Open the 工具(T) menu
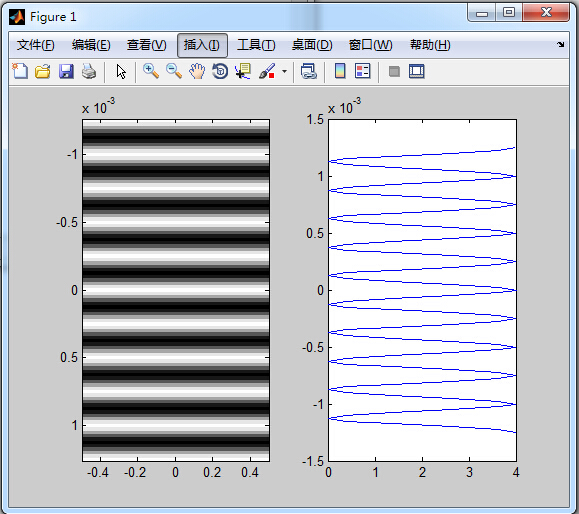579x514 pixels. [256, 45]
